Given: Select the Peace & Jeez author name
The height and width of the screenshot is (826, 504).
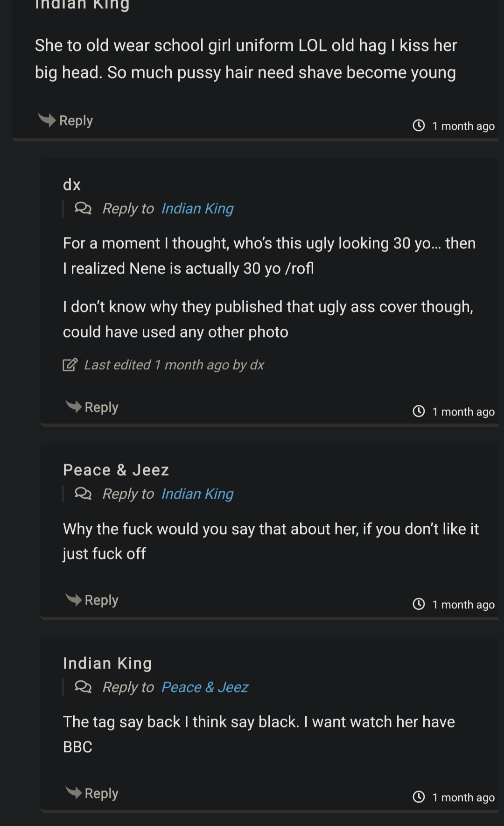Looking at the screenshot, I should pyautogui.click(x=116, y=470).
